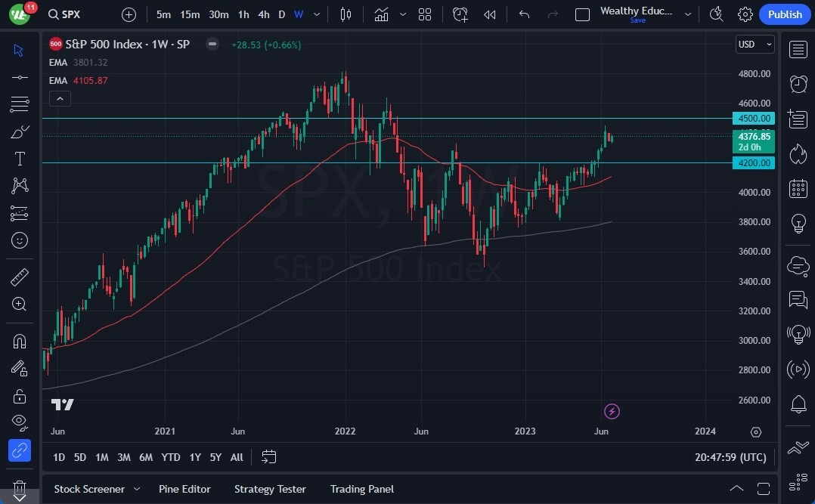Click the cyan 4500.00 price level label
The image size is (815, 504).
click(x=753, y=119)
